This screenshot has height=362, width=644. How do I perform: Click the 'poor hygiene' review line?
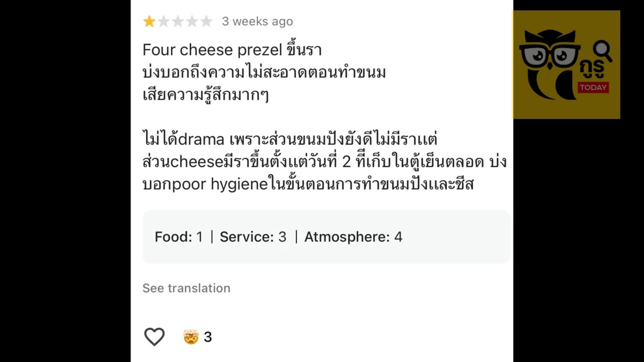pos(308,184)
